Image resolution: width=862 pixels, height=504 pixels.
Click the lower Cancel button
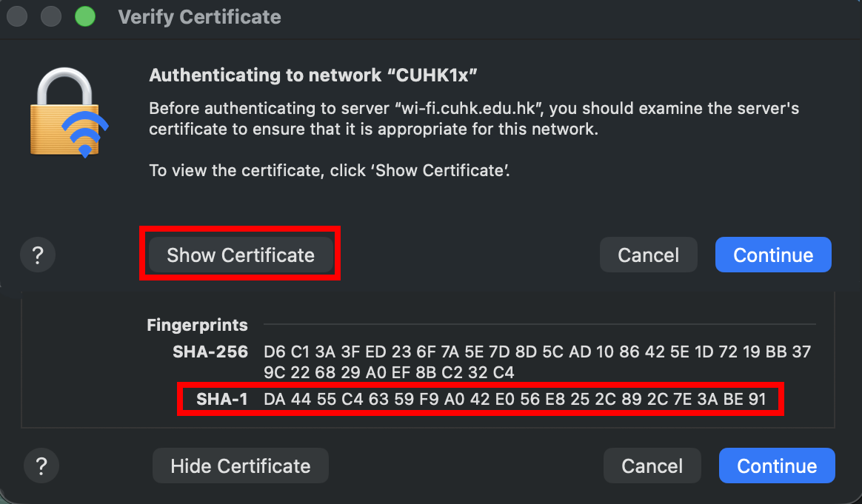(652, 466)
